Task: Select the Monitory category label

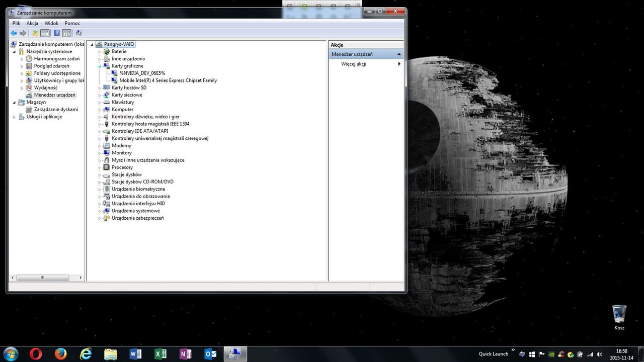Action: point(122,153)
